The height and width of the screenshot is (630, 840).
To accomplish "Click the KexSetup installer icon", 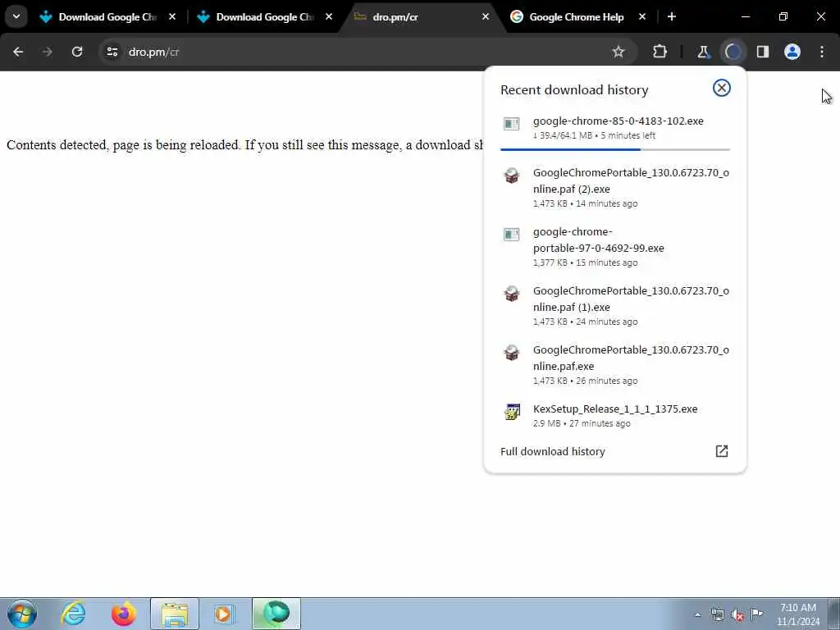I will click(x=512, y=412).
